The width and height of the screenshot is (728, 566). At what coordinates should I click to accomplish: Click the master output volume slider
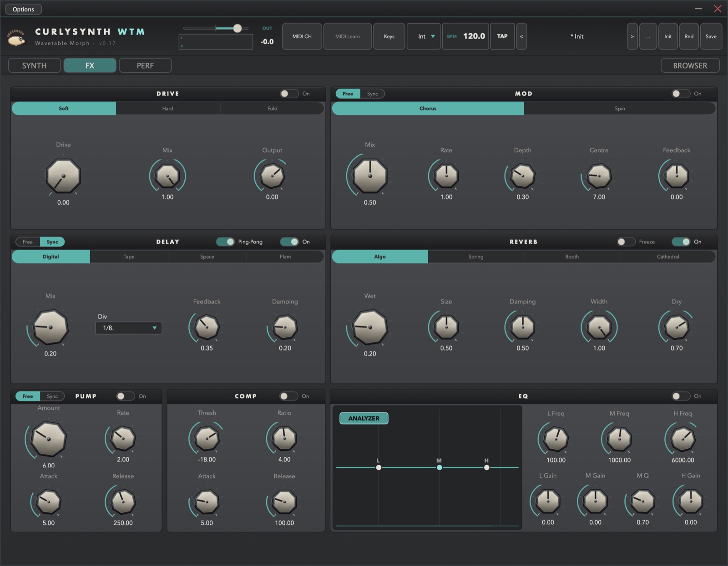pyautogui.click(x=216, y=28)
